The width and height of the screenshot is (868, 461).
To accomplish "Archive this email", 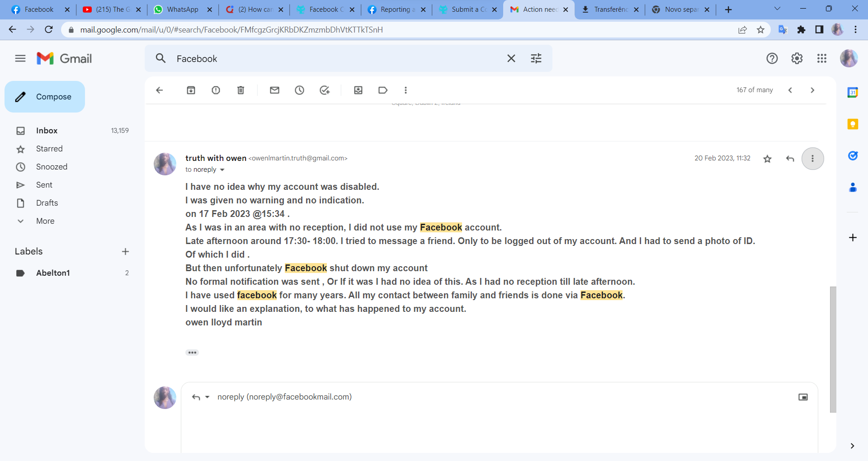I will (191, 90).
